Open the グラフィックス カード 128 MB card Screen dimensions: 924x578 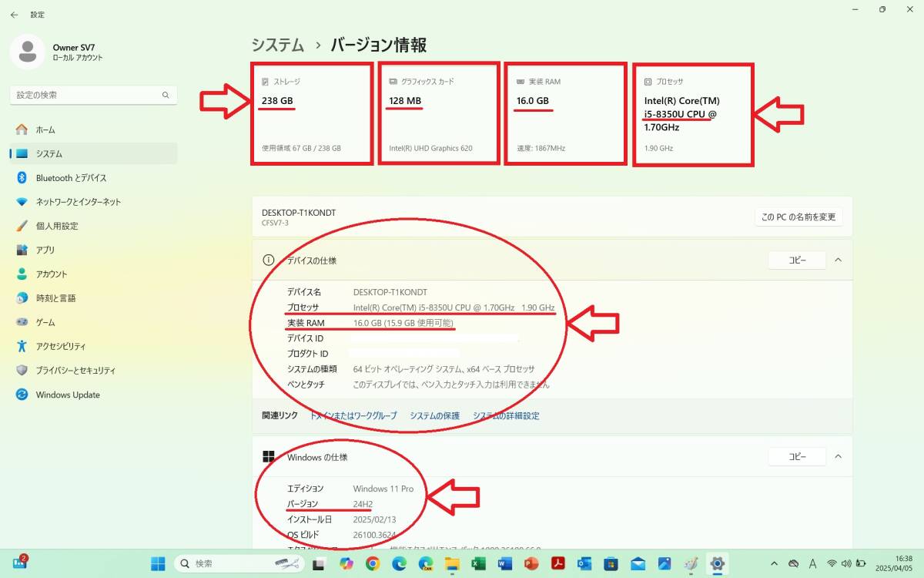tap(439, 113)
